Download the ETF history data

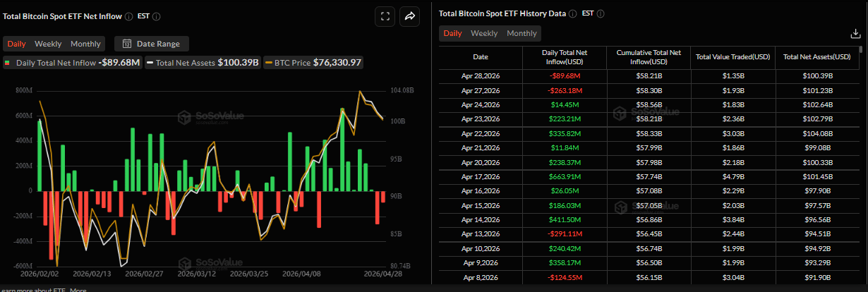[855, 33]
